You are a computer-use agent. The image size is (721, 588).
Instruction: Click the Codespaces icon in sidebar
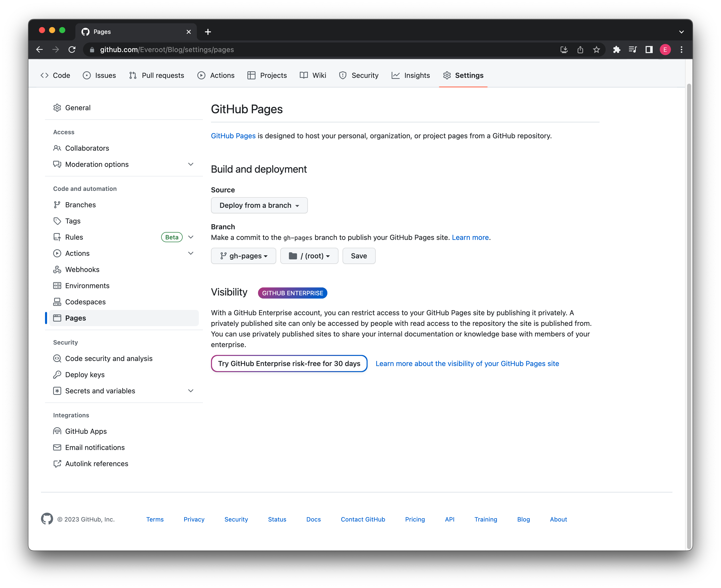[x=57, y=302]
